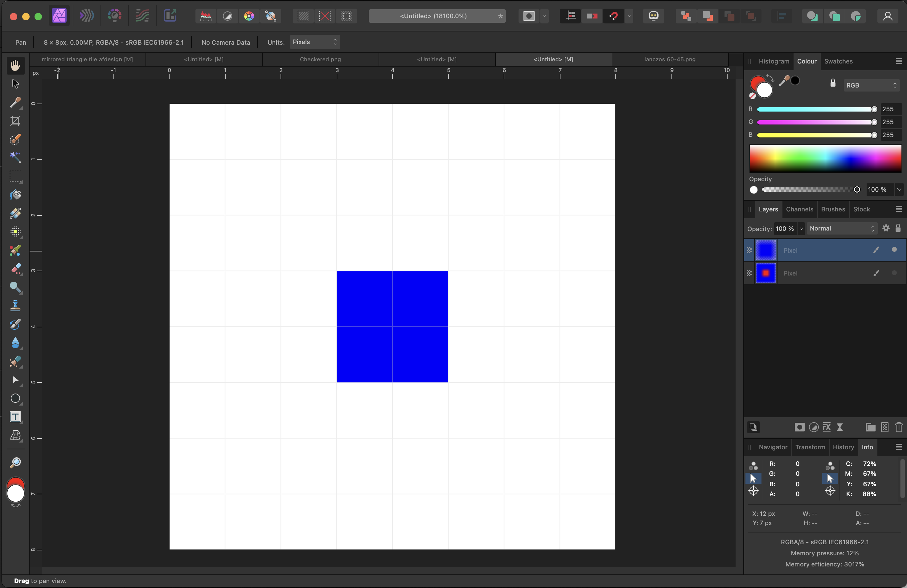Switch to the Export persona
The width and height of the screenshot is (907, 588).
170,16
